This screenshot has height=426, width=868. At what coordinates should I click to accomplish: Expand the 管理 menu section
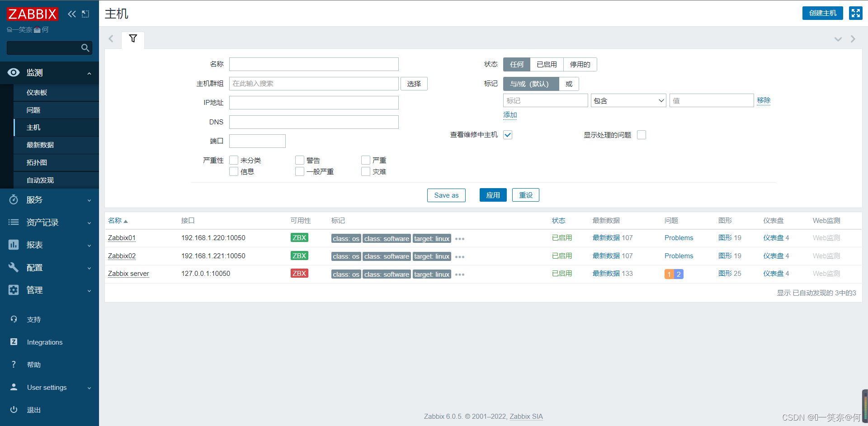[x=89, y=291]
